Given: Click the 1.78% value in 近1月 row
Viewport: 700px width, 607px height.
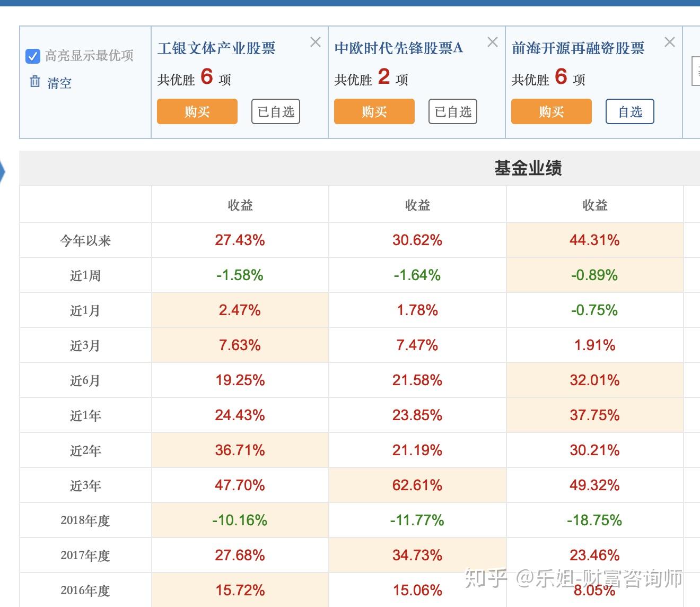Looking at the screenshot, I should (417, 310).
